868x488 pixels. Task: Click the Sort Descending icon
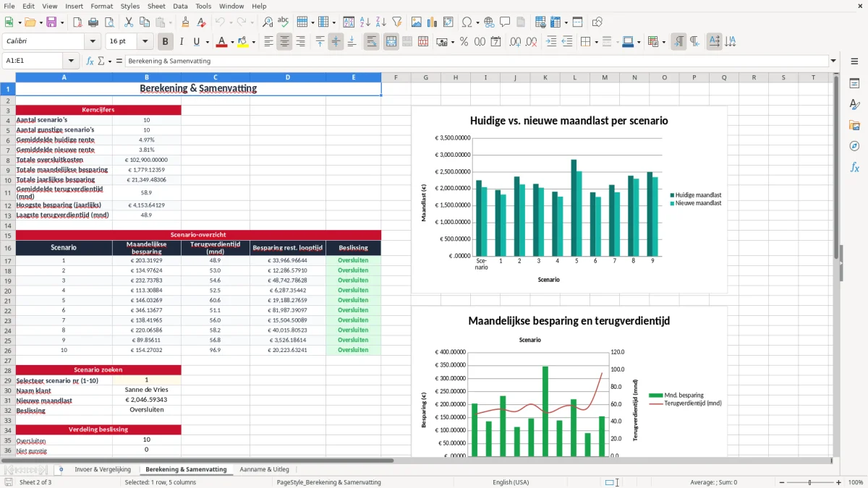pos(381,22)
